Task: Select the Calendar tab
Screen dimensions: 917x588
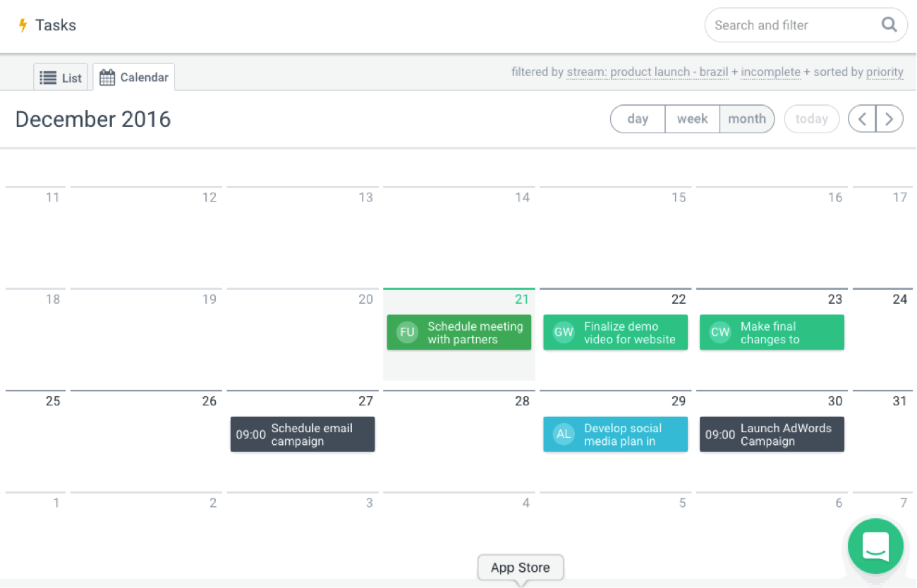Action: 134,78
